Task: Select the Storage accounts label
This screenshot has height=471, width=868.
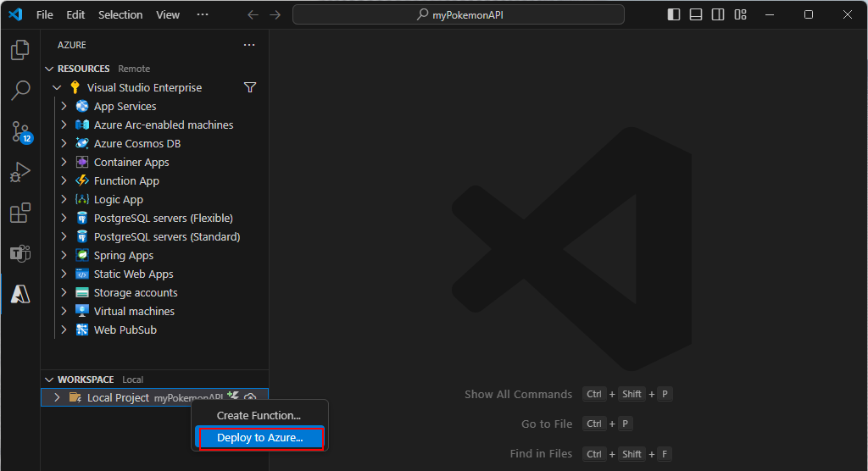Action: (x=136, y=293)
